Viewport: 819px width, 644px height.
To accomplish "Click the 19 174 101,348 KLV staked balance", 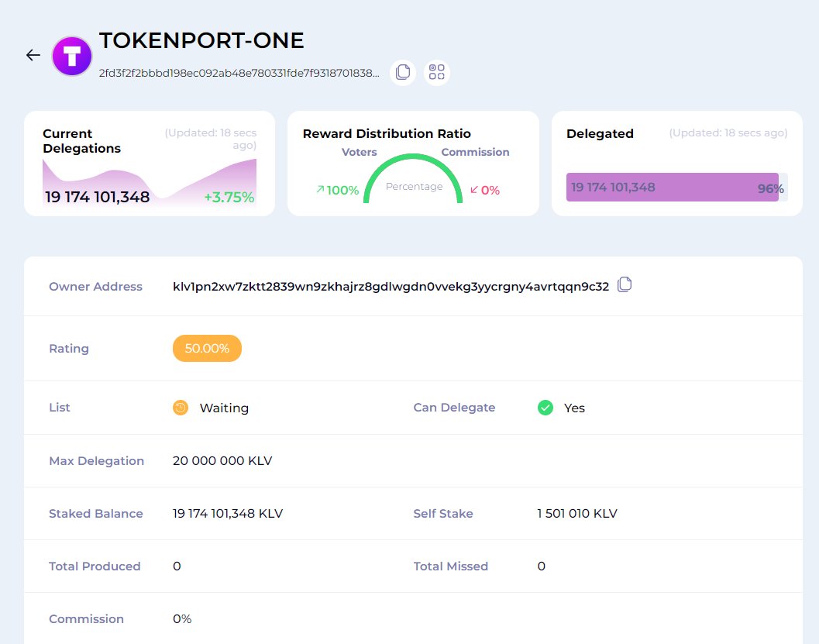I will [x=228, y=514].
